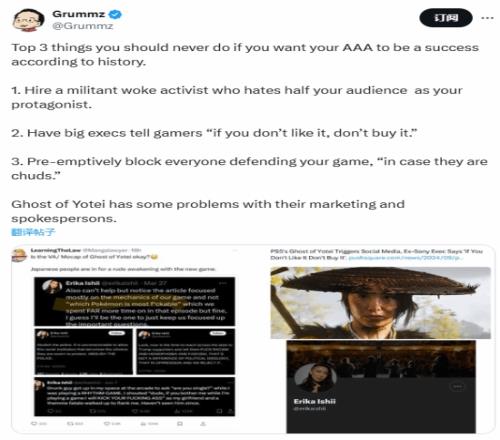Click the 订阅 subscribe button
500x440 pixels.
pos(446,18)
